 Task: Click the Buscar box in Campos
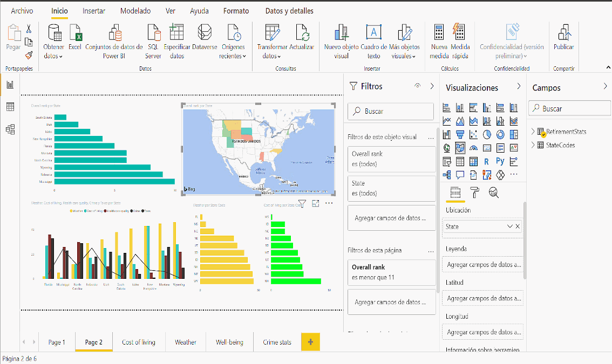point(570,108)
